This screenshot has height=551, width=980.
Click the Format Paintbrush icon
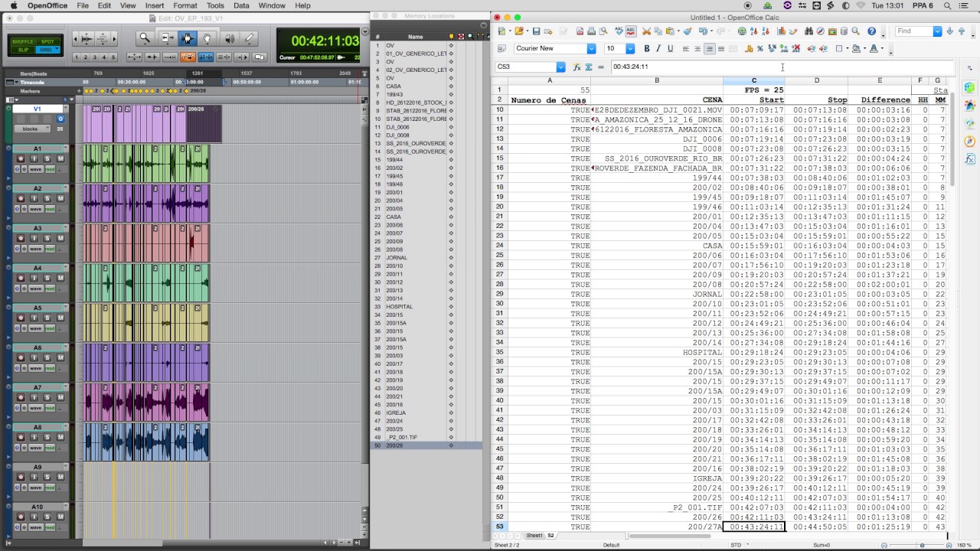click(x=688, y=31)
